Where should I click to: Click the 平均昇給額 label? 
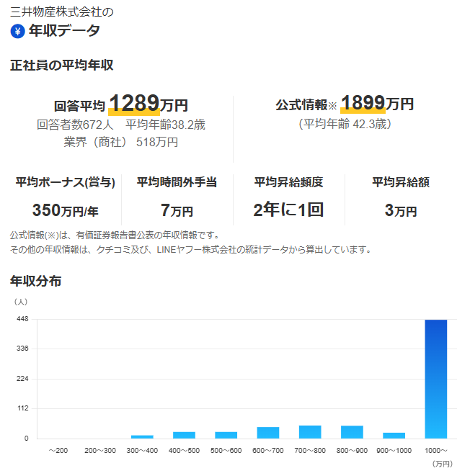(401, 182)
